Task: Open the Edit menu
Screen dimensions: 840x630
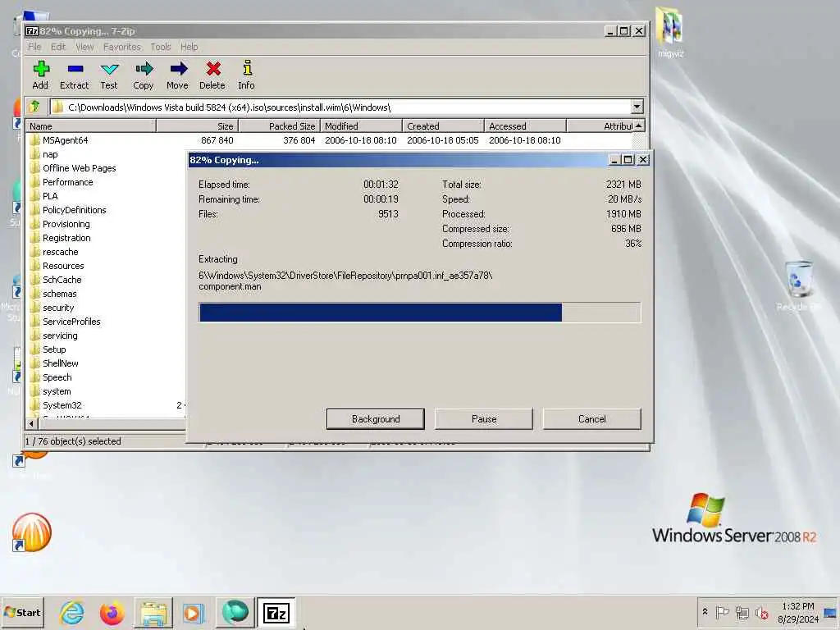Action: tap(58, 47)
